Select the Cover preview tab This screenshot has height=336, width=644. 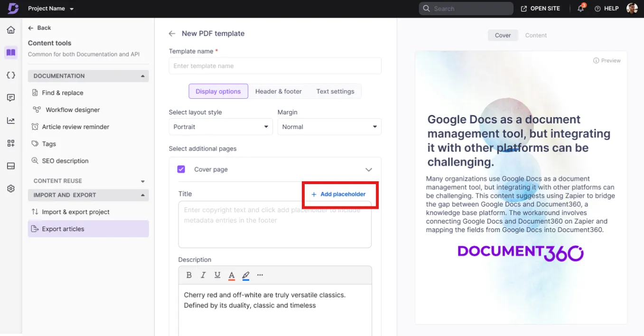click(x=503, y=35)
